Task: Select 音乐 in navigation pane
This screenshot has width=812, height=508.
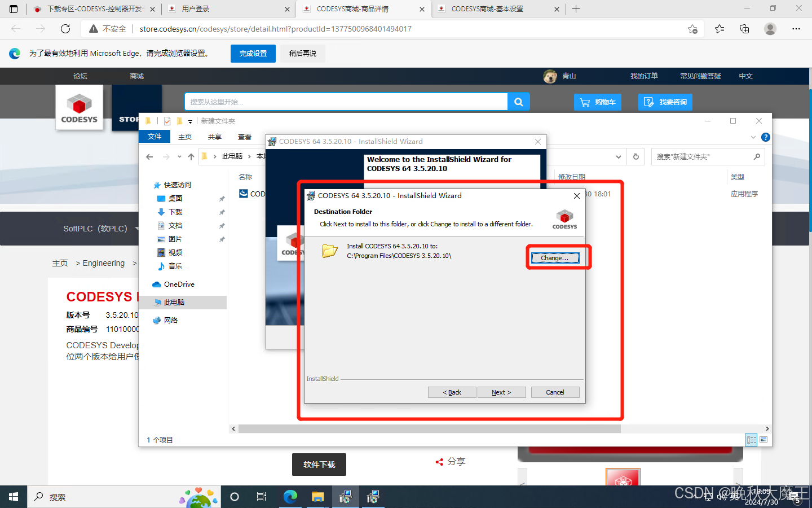Action: point(175,266)
